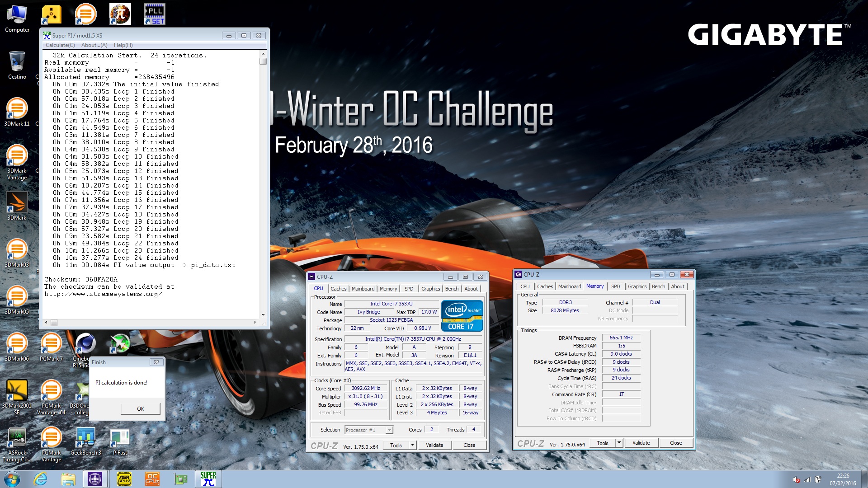
Task: Click Tools button in right CPU-Z window
Action: (x=603, y=443)
